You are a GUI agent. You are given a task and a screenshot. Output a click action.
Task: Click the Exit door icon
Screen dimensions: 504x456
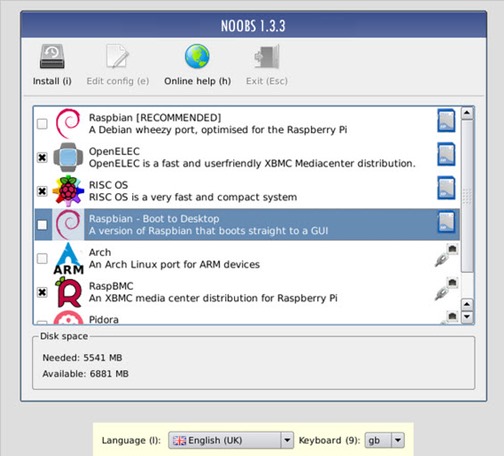267,56
